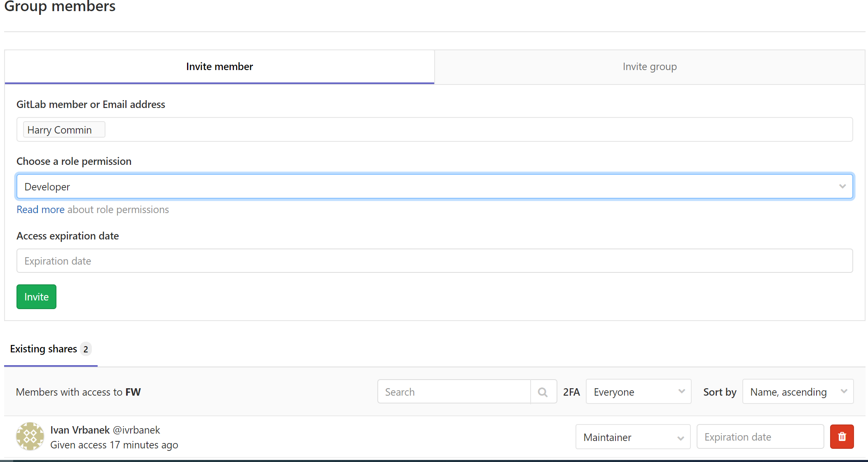Image resolution: width=868 pixels, height=462 pixels.
Task: Select the Invite member tab
Action: 219,67
